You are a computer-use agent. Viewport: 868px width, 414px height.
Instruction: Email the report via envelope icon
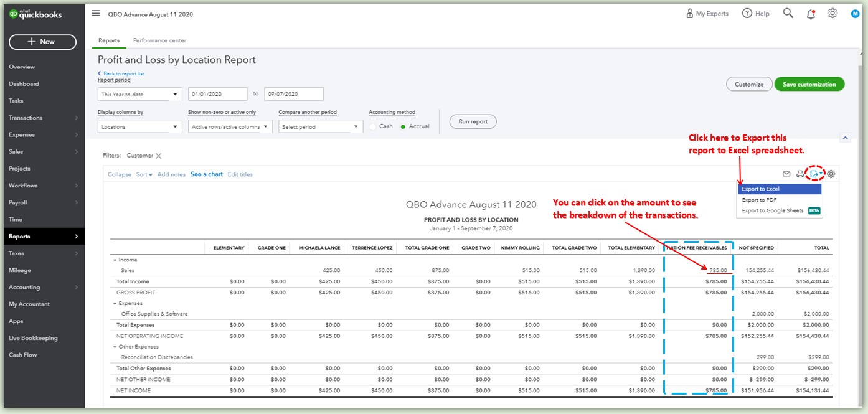[786, 174]
